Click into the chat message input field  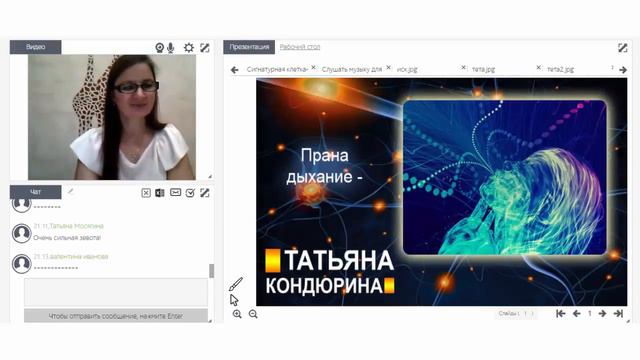pos(116,292)
